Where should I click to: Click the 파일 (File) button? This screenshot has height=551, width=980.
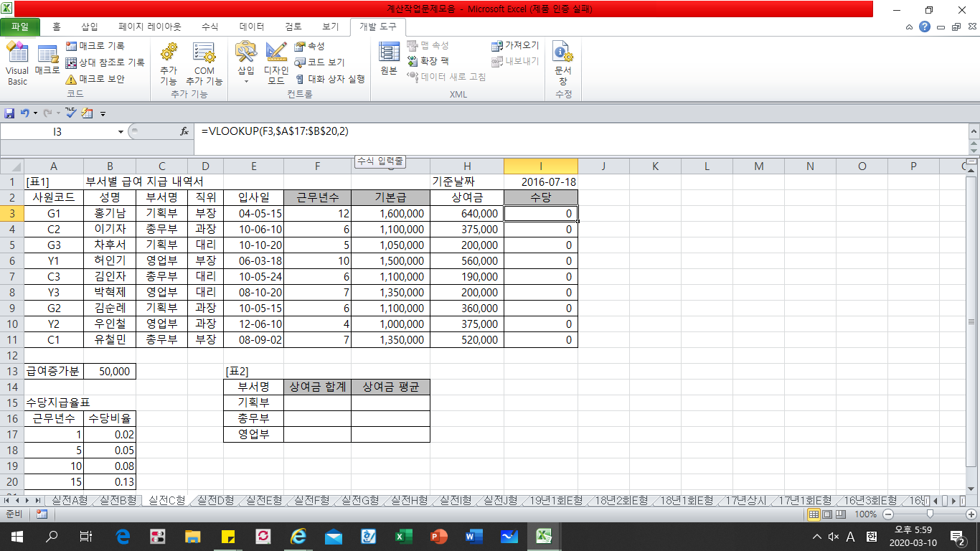click(20, 27)
